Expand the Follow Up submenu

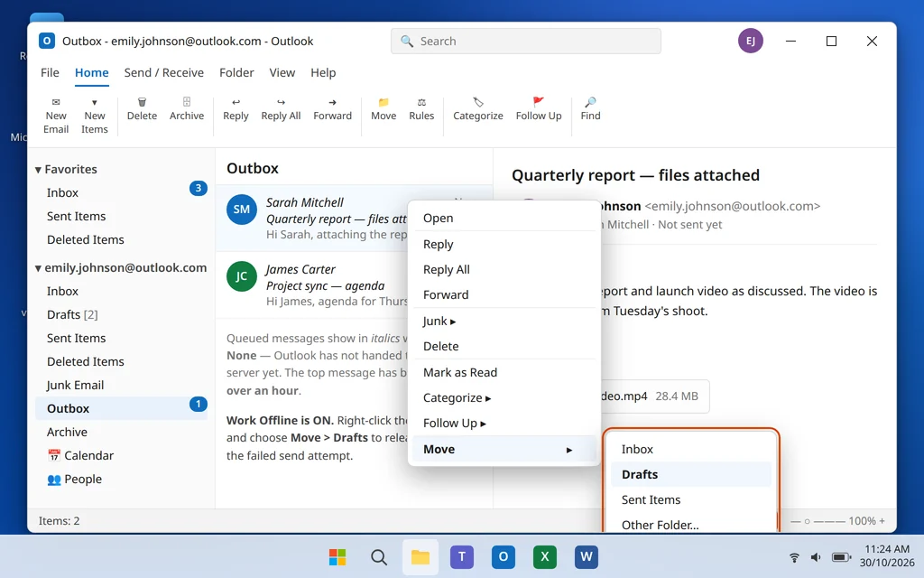coord(504,423)
